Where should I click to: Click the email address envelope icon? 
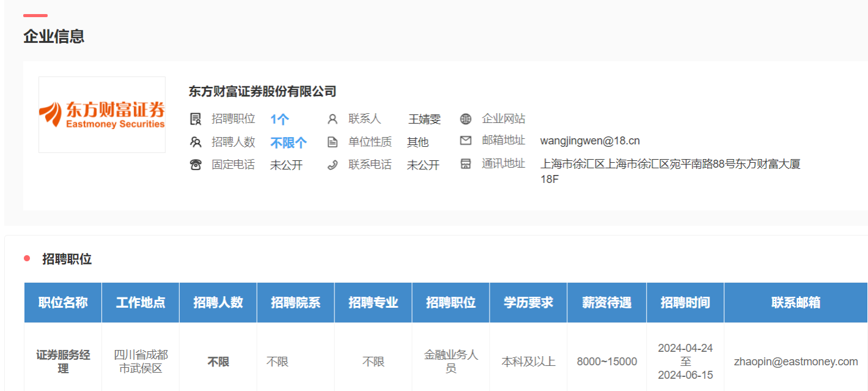tap(466, 141)
